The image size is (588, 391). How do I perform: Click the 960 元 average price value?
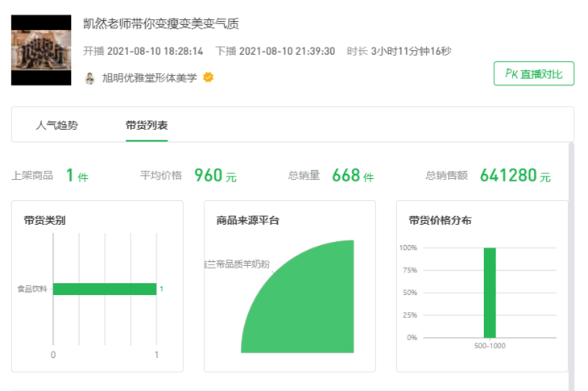pos(215,175)
